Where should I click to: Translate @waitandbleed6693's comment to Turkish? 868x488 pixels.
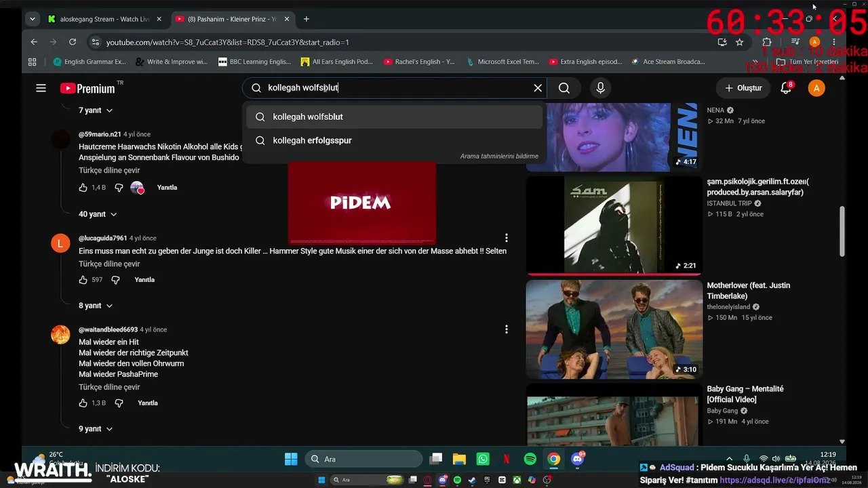click(109, 388)
